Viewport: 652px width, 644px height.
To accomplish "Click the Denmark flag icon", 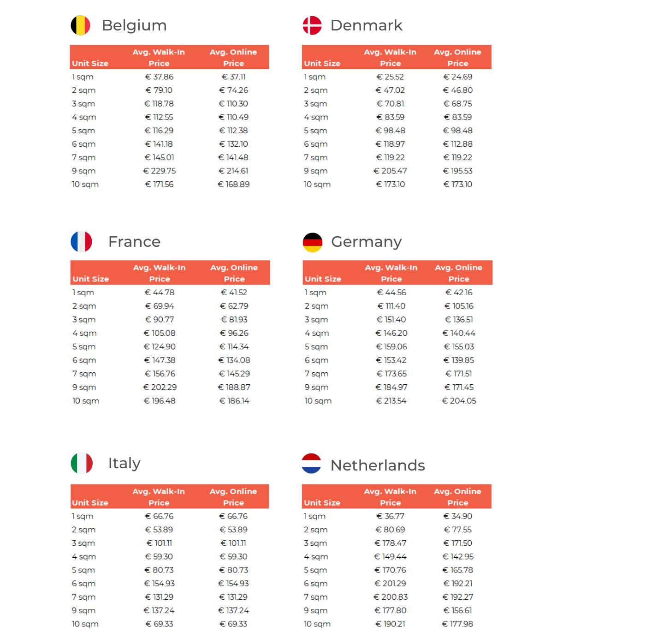I will point(312,25).
